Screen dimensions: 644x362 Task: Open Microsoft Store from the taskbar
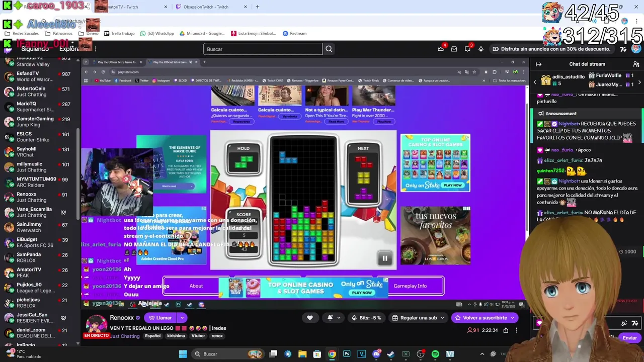[x=317, y=354]
